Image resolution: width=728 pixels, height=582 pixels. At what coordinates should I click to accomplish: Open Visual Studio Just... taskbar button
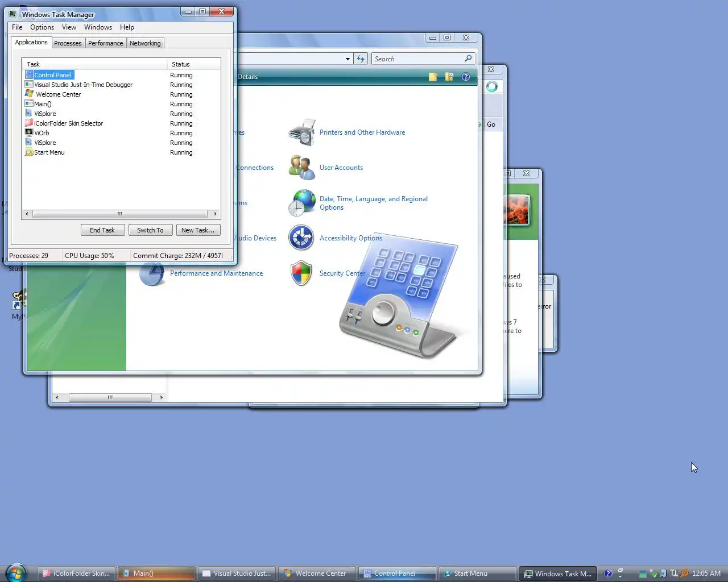[x=237, y=573]
